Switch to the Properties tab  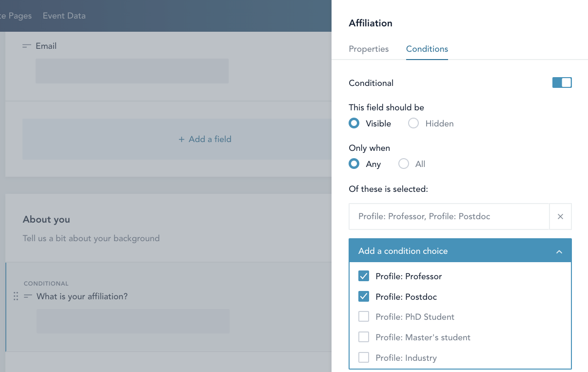(x=369, y=49)
